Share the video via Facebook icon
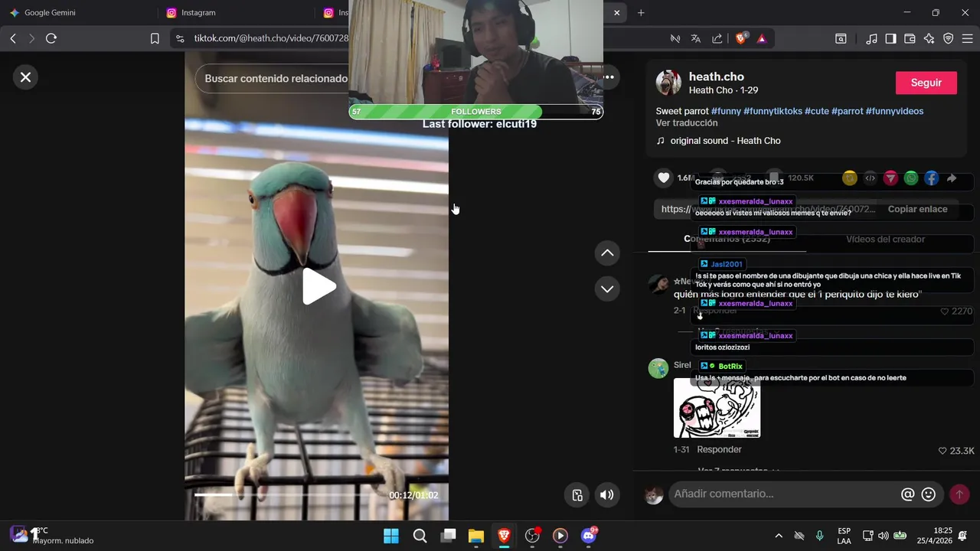This screenshot has width=980, height=551. (932, 178)
